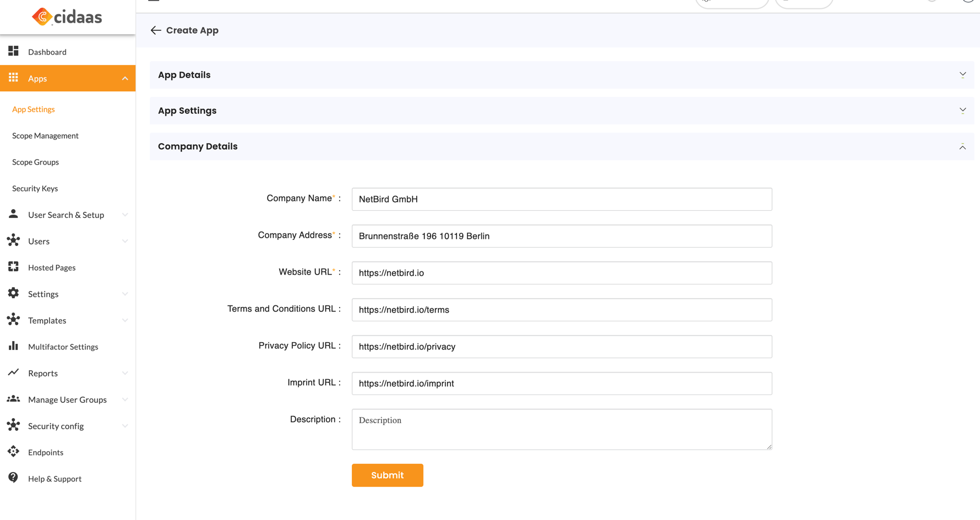Open the Templates sidebar menu
Screen dimensions: 980x520
47,320
